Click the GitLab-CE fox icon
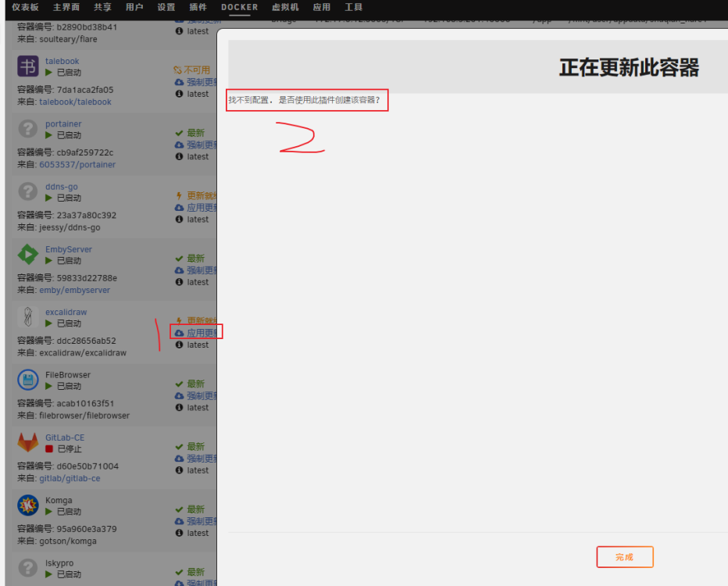 click(x=28, y=442)
